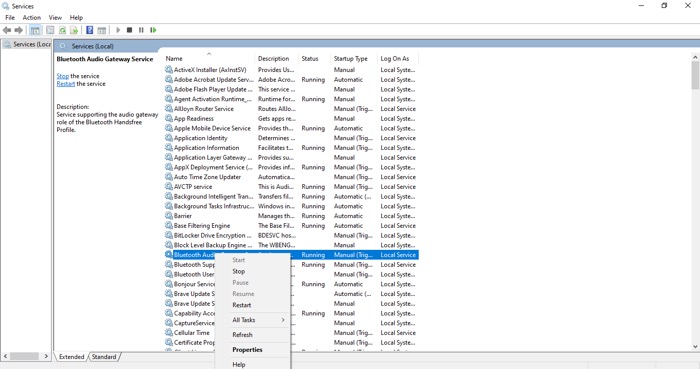Click the Back arrow toolbar icon
700x369 pixels.
(x=7, y=30)
